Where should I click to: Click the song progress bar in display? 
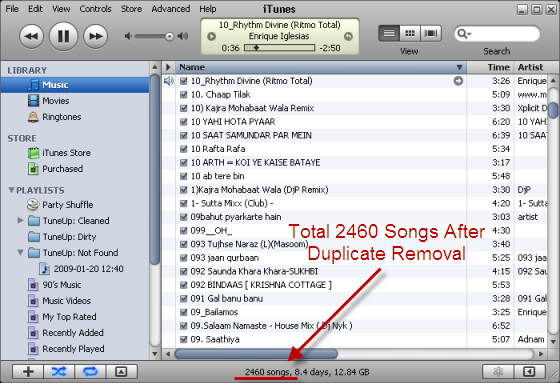pos(279,48)
